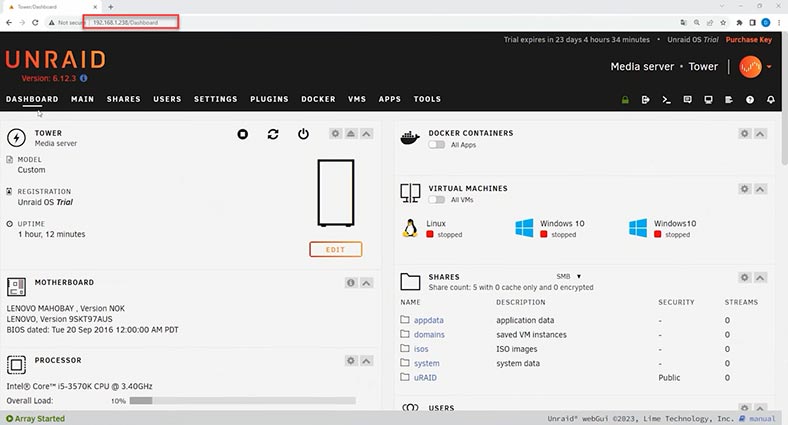The width and height of the screenshot is (788, 425).
Task: Open the uRAID share link
Action: pyautogui.click(x=425, y=378)
